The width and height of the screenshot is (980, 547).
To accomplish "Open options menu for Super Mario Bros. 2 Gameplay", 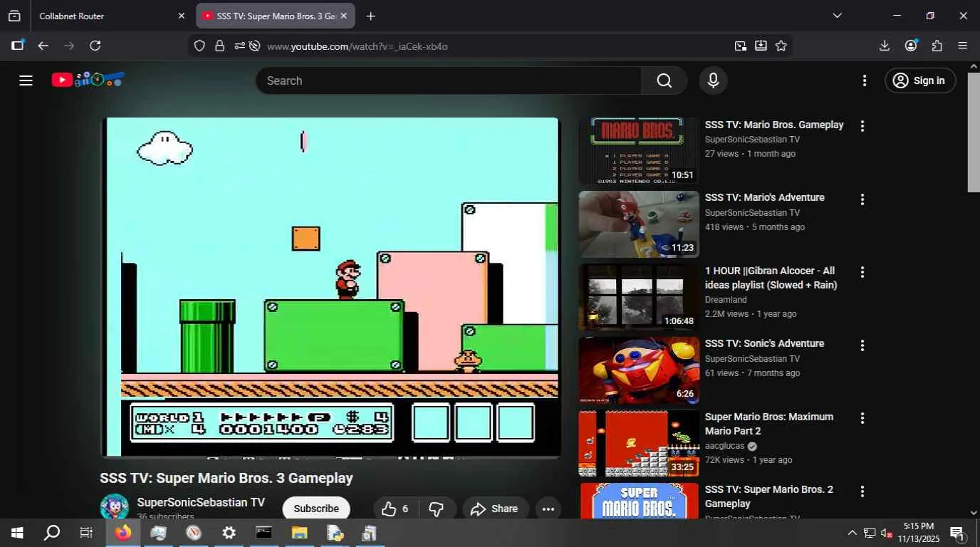I will pos(862,491).
